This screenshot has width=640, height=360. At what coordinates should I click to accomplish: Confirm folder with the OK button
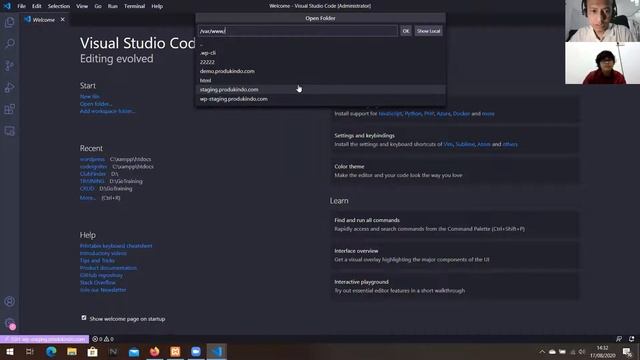[x=406, y=31]
